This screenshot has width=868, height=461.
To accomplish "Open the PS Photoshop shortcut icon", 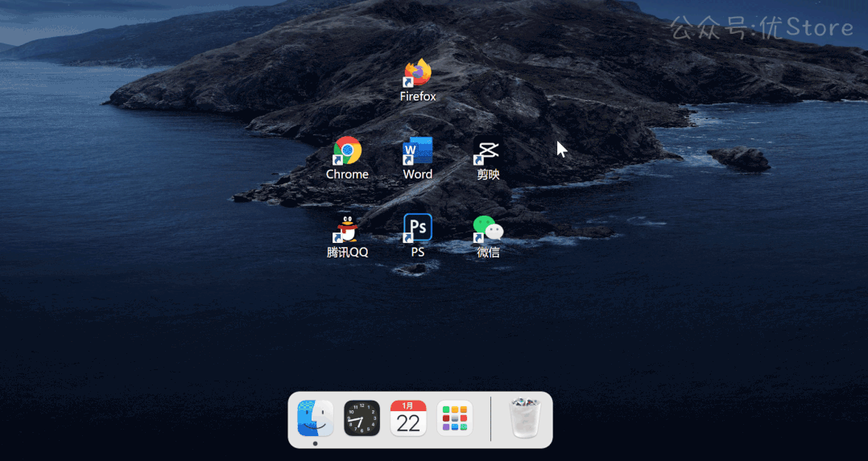I will coord(418,228).
